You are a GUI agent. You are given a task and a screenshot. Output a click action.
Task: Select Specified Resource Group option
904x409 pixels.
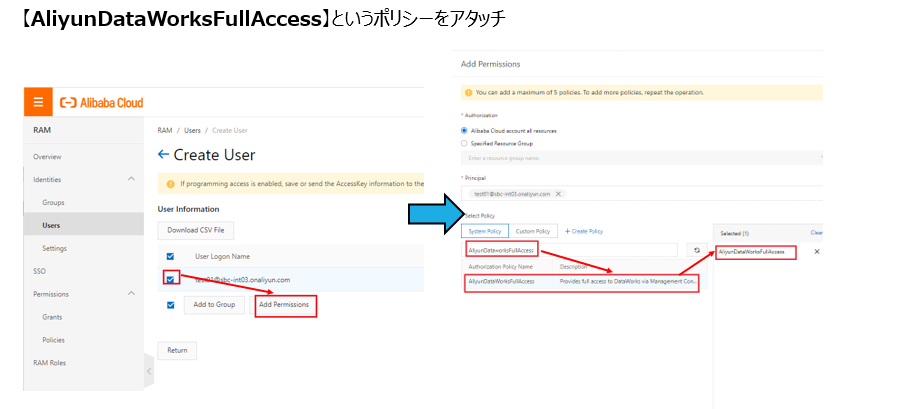465,143
